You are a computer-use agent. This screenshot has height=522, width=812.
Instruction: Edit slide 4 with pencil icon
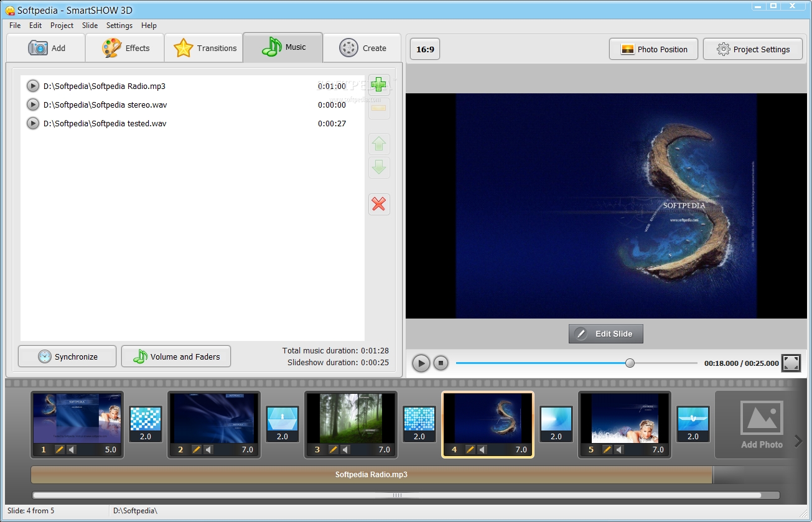click(x=470, y=449)
